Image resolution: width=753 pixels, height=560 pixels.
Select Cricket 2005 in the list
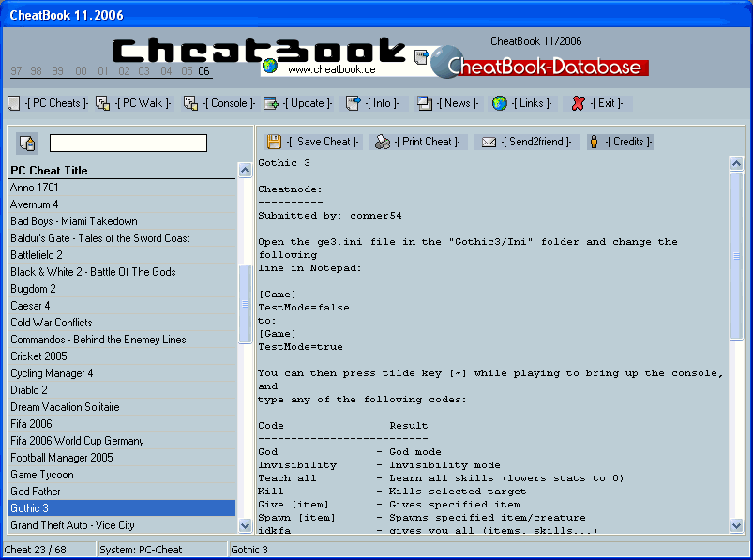click(x=122, y=356)
